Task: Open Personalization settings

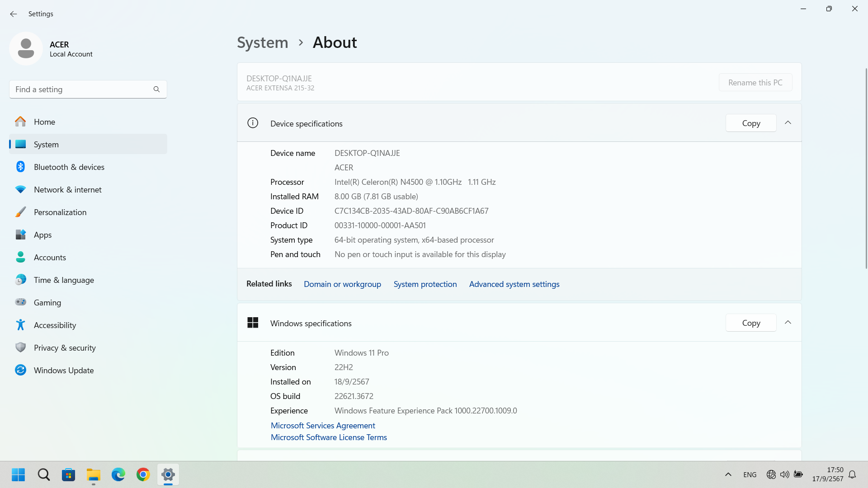Action: point(88,212)
